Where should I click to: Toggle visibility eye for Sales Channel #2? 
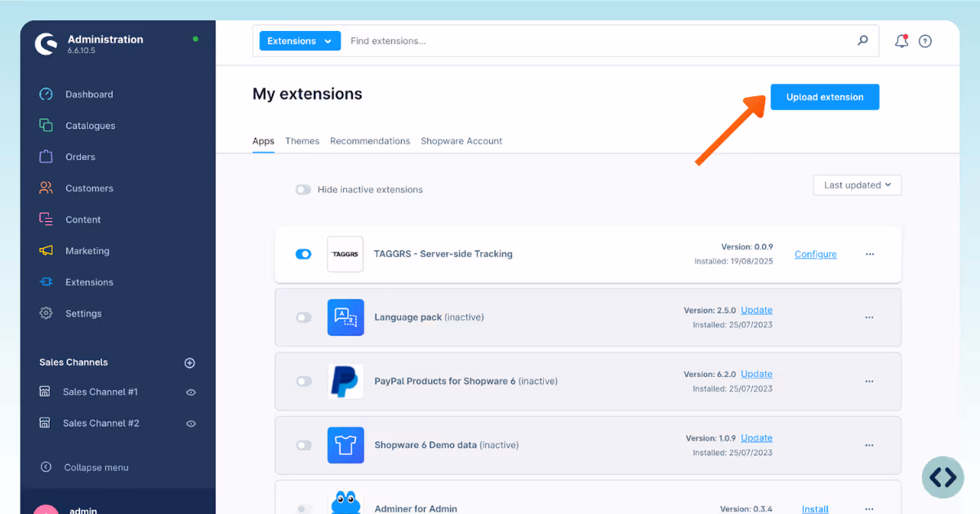(191, 423)
